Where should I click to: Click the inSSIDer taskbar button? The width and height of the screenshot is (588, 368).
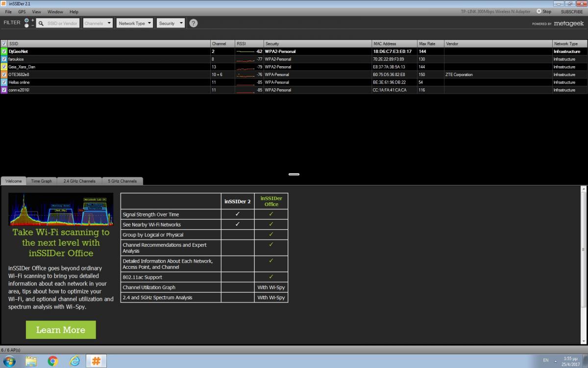(97, 361)
